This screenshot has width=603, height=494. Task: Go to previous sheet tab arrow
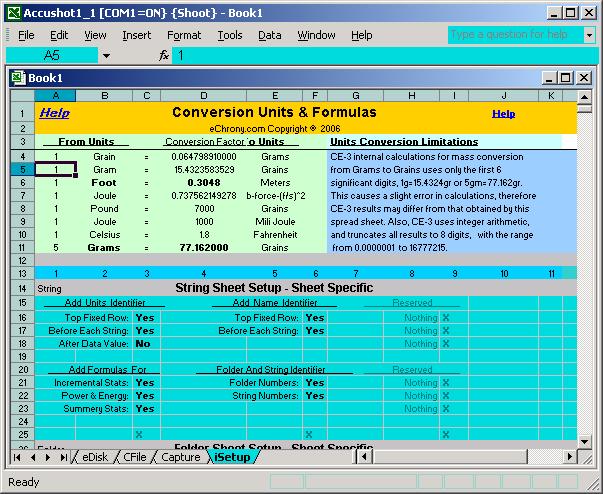point(33,457)
